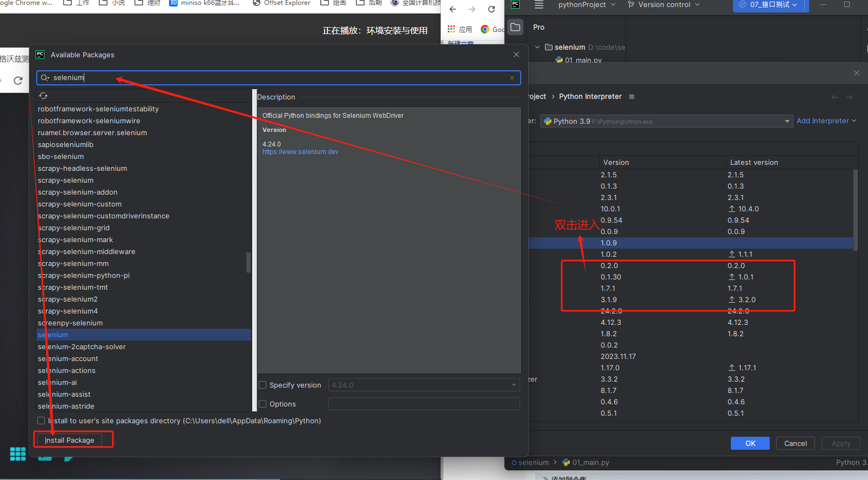The height and width of the screenshot is (480, 868).
Task: Click Chrome forward arrow
Action: click(472, 9)
